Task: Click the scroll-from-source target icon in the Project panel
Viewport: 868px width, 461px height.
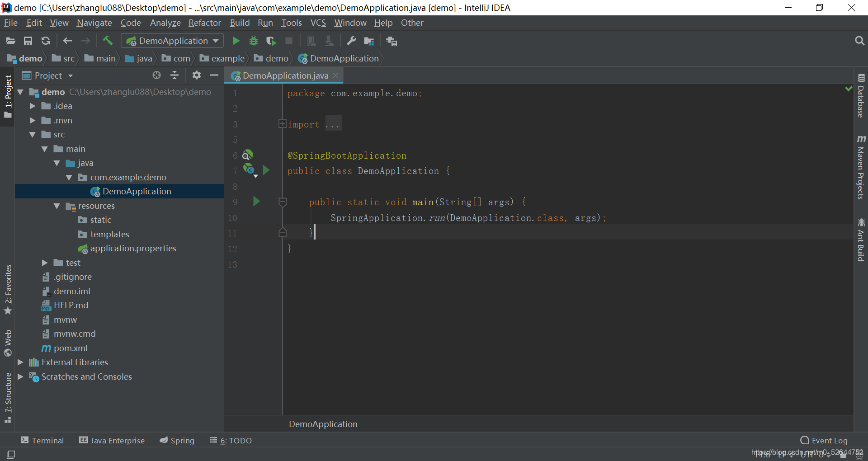Action: [x=156, y=75]
